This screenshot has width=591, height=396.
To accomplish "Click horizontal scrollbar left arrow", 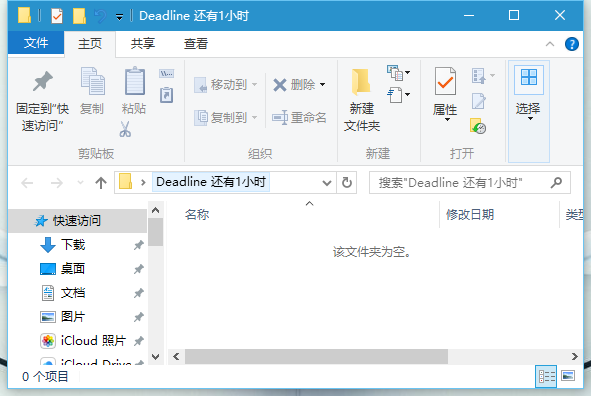I will 176,356.
